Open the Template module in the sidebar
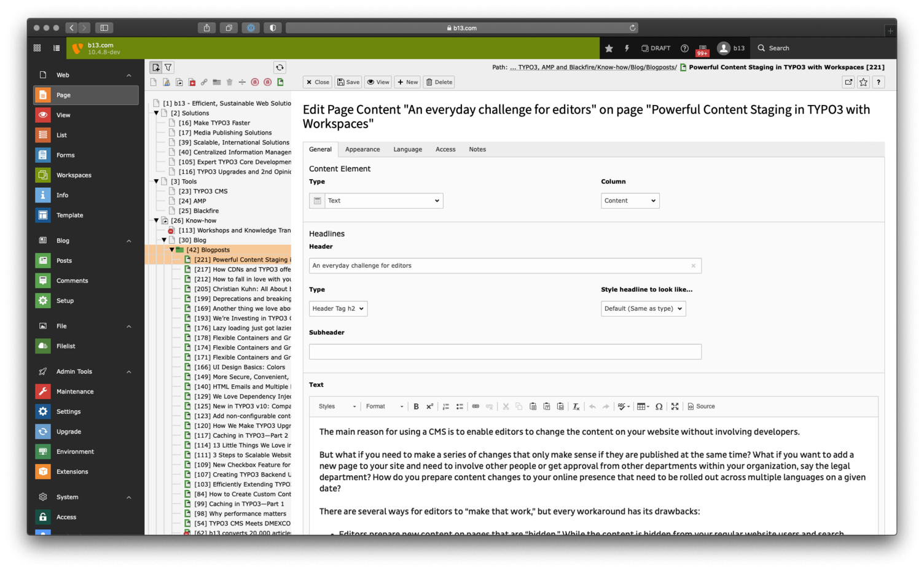The height and width of the screenshot is (571, 924). [x=69, y=215]
